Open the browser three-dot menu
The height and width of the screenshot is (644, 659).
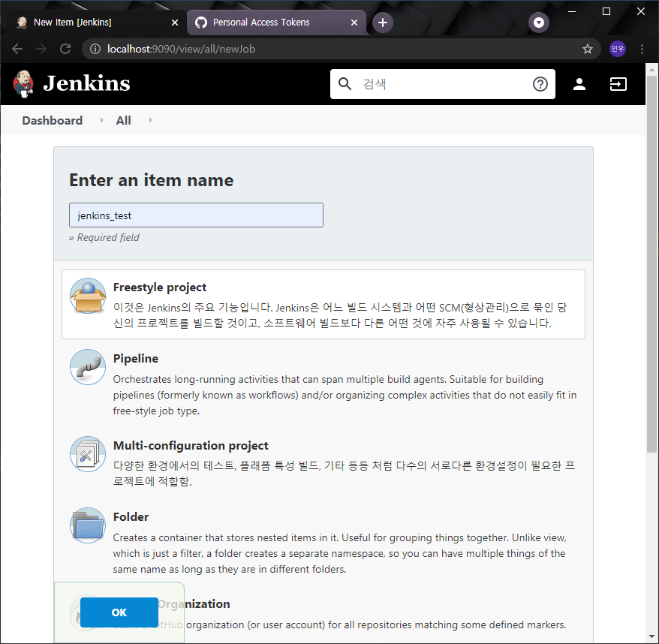click(x=642, y=50)
